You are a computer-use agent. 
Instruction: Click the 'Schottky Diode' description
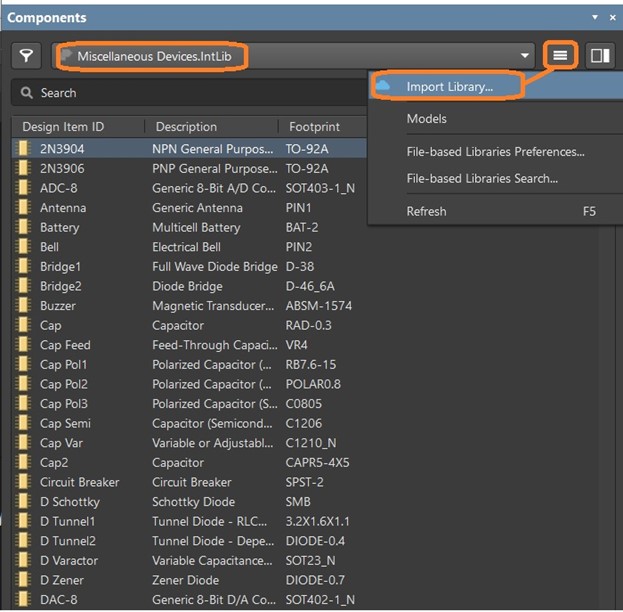coord(193,502)
